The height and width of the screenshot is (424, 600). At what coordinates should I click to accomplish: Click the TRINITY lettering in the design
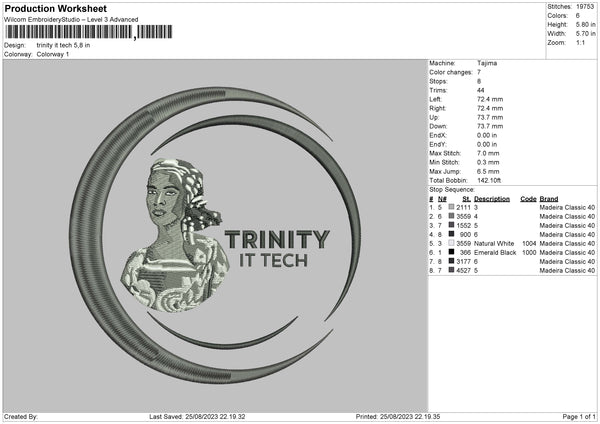click(277, 240)
